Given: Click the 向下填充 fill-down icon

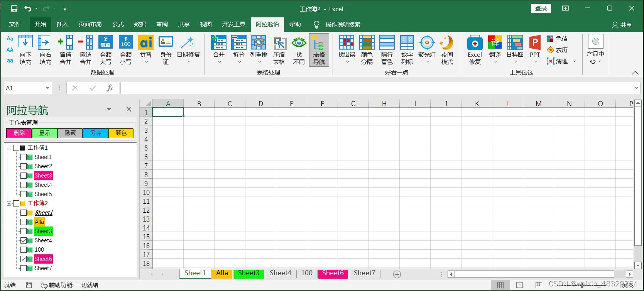Looking at the screenshot, I should 25,42.
